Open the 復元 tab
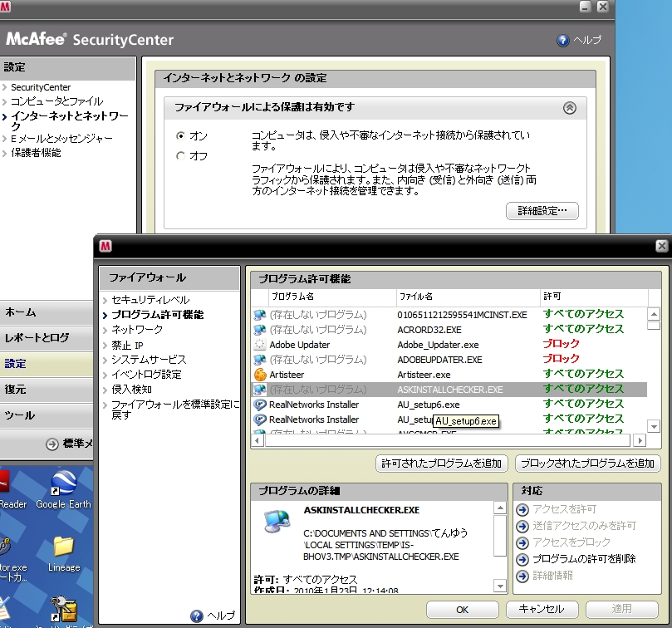This screenshot has height=628, width=672. click(x=47, y=390)
